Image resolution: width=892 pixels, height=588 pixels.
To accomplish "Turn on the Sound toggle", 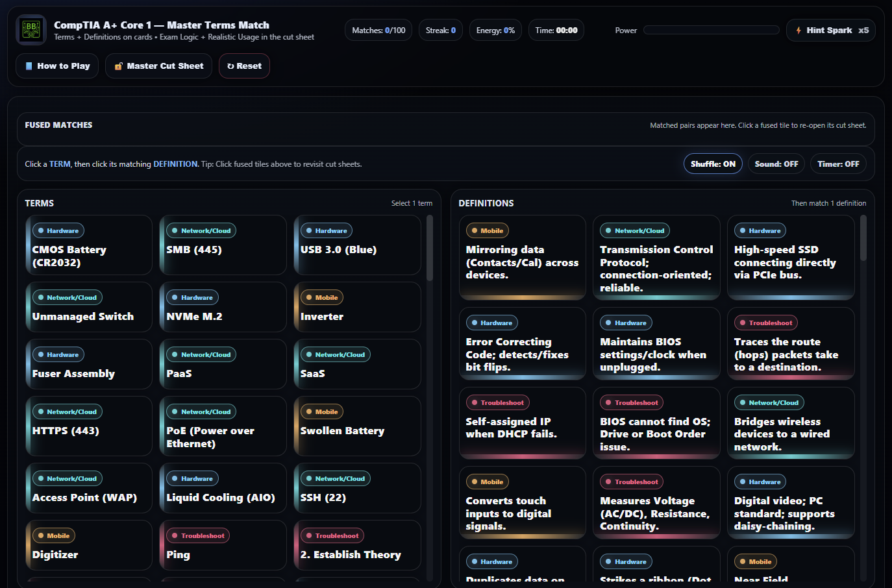I will tap(776, 164).
